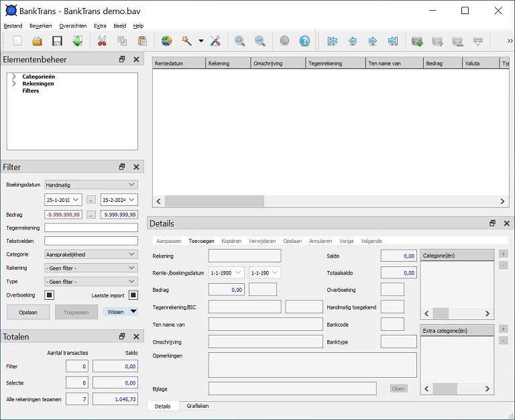The height and width of the screenshot is (420, 515).
Task: Open the Boekingsdatum Handmatig dropdown
Action: click(91, 185)
